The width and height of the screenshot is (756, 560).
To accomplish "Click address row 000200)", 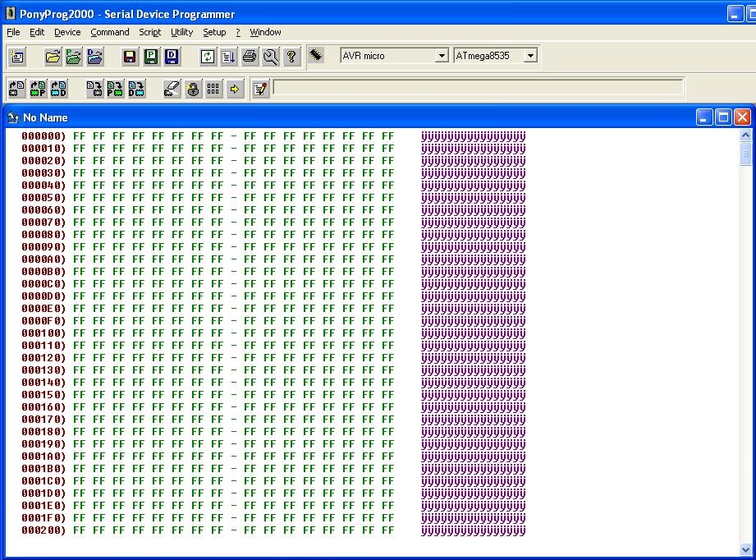I will coord(44,530).
